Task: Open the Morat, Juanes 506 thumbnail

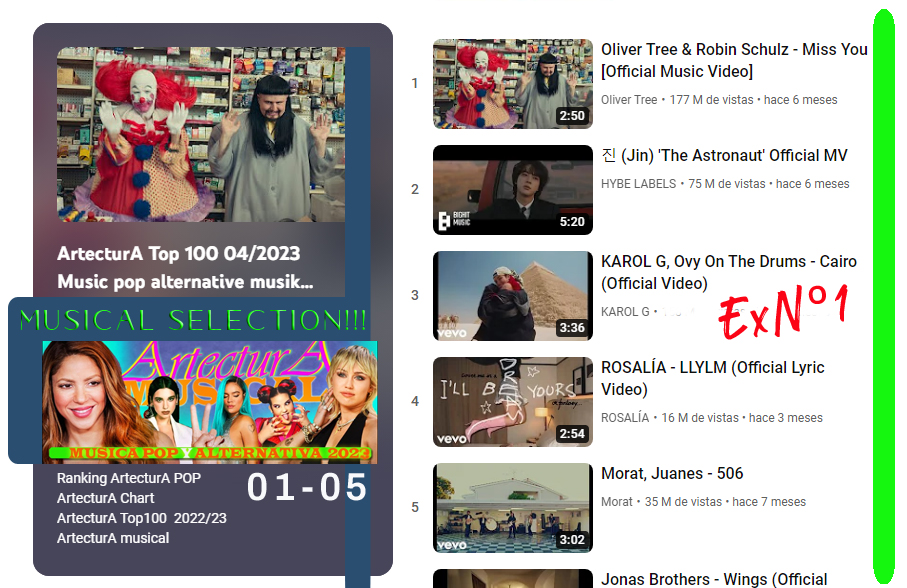Action: coord(513,508)
